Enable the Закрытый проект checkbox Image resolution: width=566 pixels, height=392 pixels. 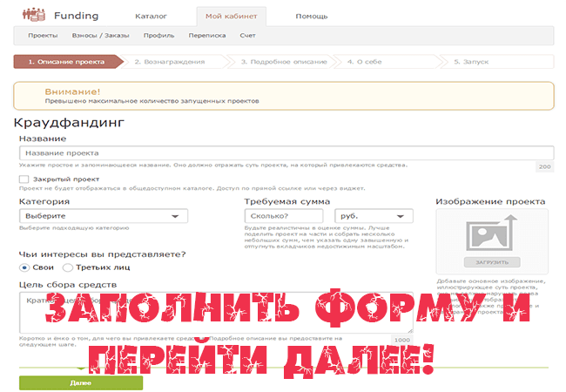tap(24, 179)
